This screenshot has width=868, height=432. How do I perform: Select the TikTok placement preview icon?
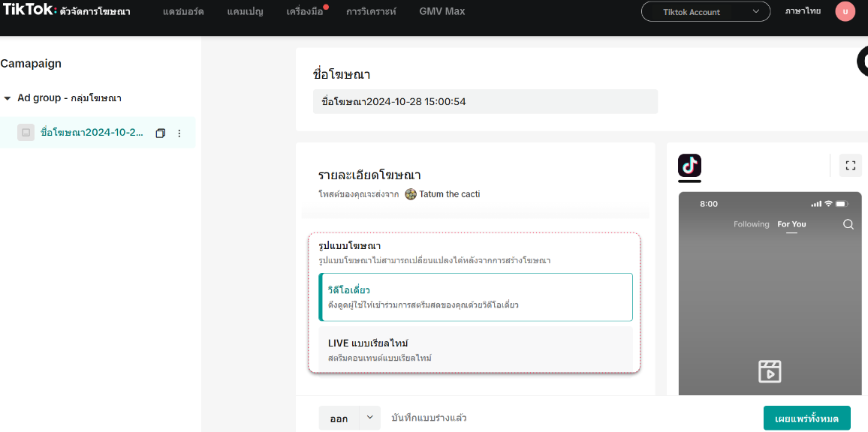point(689,166)
